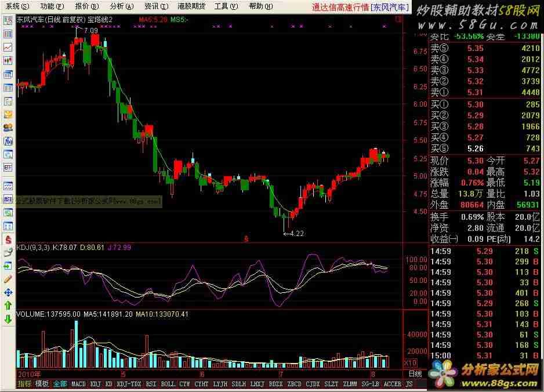Viewport: 544px width, 392px height.
Task: Select the pencil drawing tool icon
Action: click(x=8, y=280)
